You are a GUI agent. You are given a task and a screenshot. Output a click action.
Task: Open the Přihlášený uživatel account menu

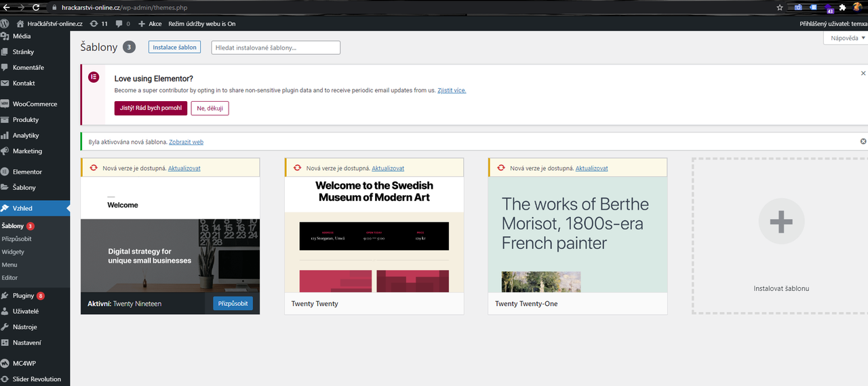[834, 24]
